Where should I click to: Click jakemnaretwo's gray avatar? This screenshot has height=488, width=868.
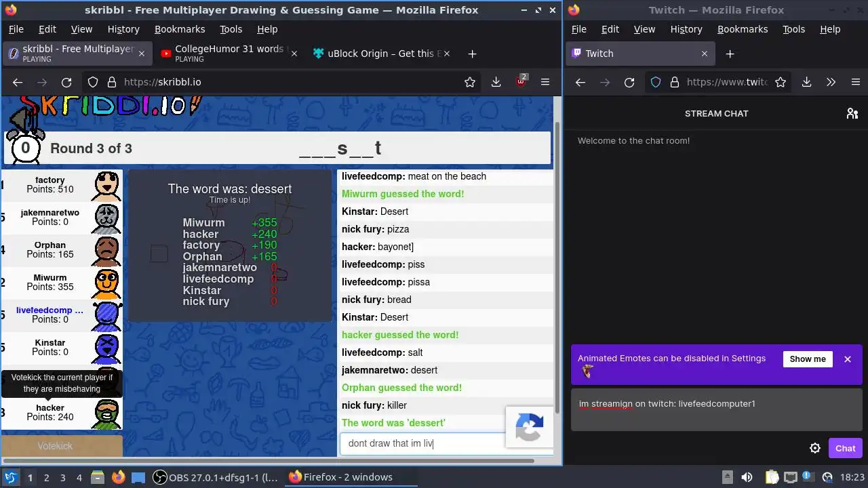106,218
